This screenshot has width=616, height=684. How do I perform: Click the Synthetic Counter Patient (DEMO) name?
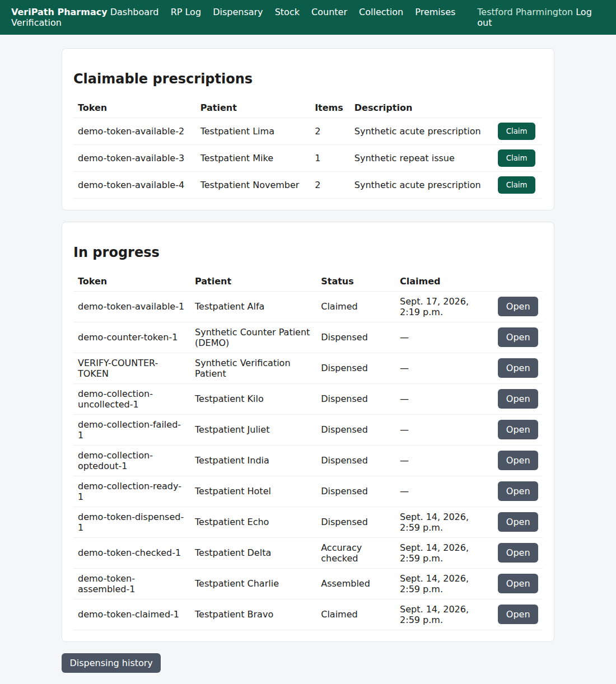[252, 338]
